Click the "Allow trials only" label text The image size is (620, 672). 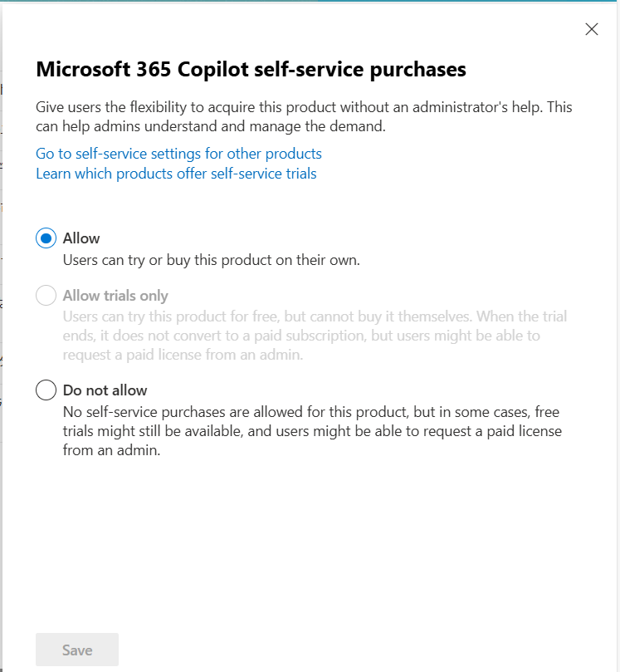pos(115,296)
